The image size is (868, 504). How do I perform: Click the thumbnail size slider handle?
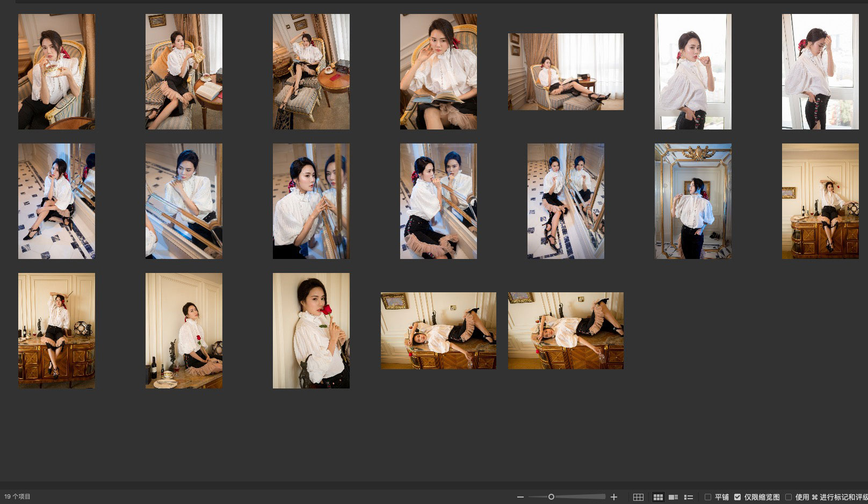tap(551, 497)
